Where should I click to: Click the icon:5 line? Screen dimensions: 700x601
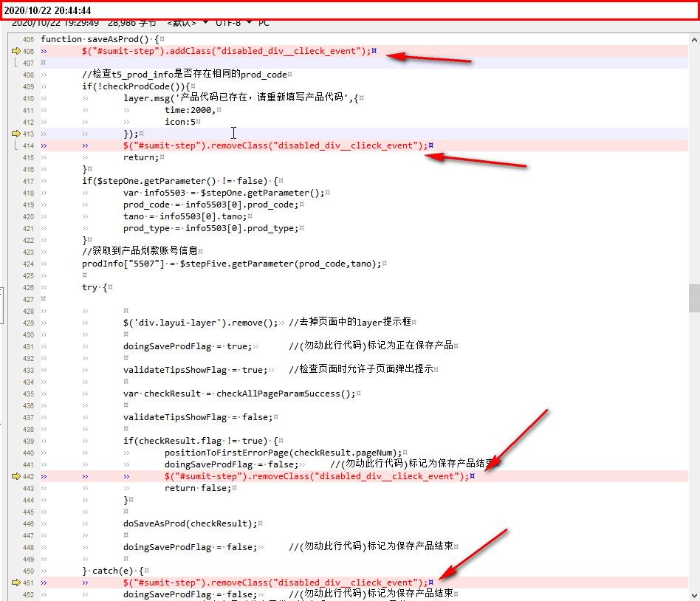click(182, 121)
